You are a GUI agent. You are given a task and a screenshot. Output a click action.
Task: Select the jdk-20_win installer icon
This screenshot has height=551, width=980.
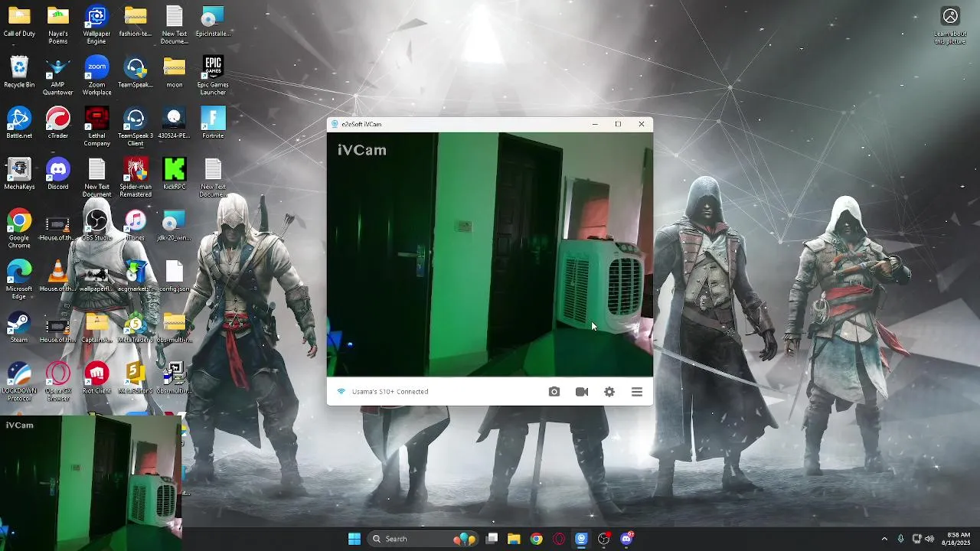pos(175,226)
